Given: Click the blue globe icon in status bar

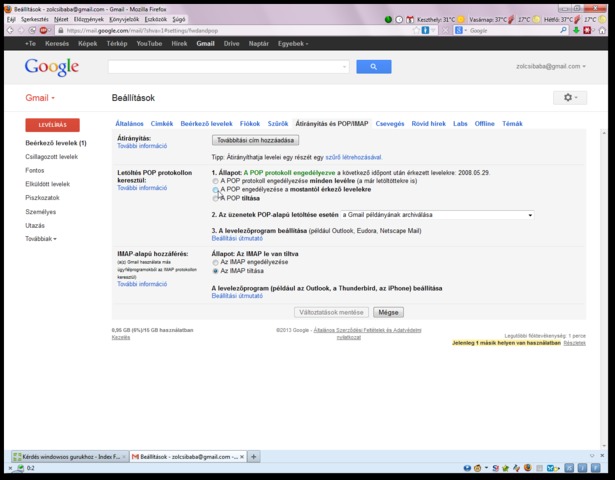Looking at the screenshot, I should pyautogui.click(x=467, y=468).
